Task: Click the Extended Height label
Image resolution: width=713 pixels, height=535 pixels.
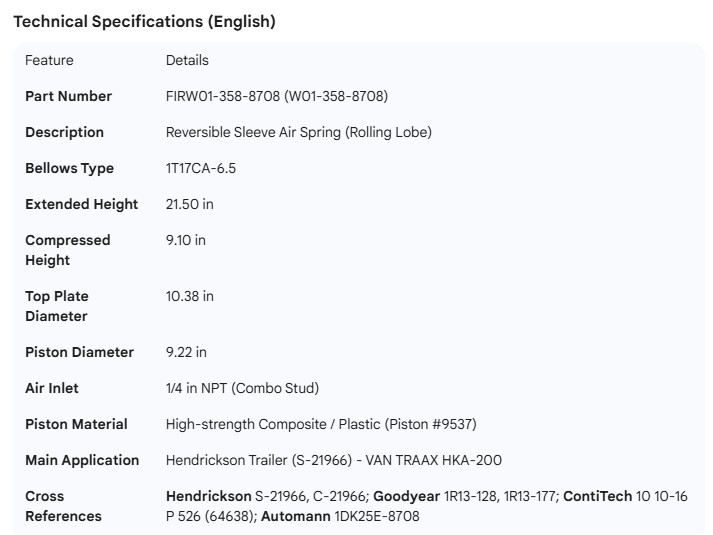Action: 81,204
